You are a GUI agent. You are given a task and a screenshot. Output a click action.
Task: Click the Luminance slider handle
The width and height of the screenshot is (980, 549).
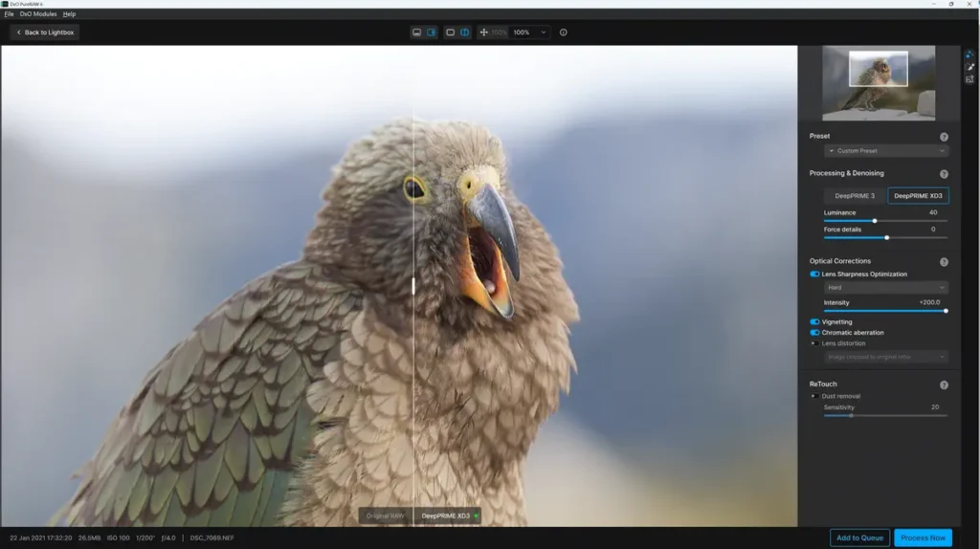coord(875,221)
